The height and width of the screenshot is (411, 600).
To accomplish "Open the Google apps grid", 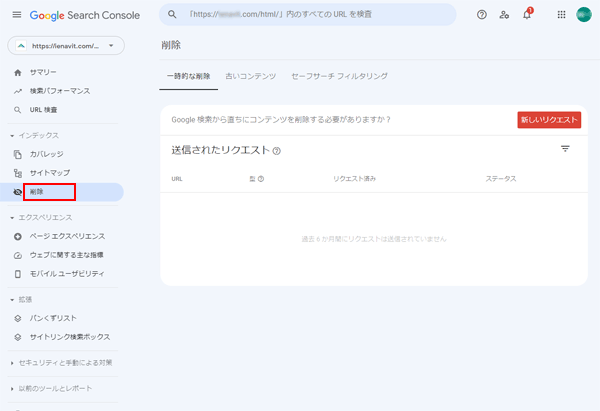I will point(561,15).
